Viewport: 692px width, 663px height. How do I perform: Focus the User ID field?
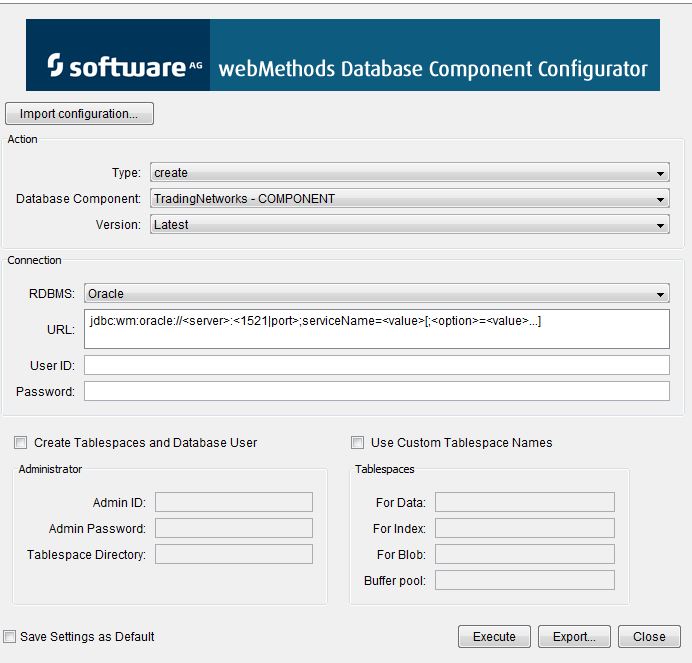pyautogui.click(x=376, y=365)
